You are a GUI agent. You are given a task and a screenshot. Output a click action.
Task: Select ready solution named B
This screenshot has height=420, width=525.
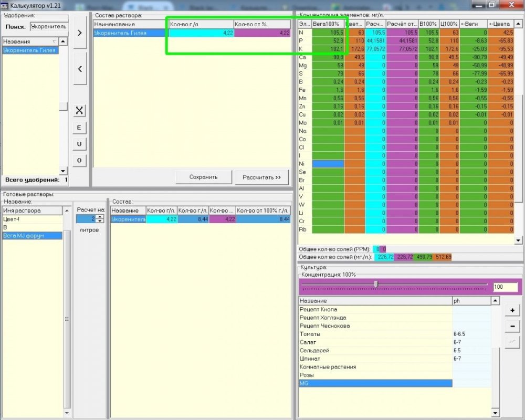tap(32, 227)
